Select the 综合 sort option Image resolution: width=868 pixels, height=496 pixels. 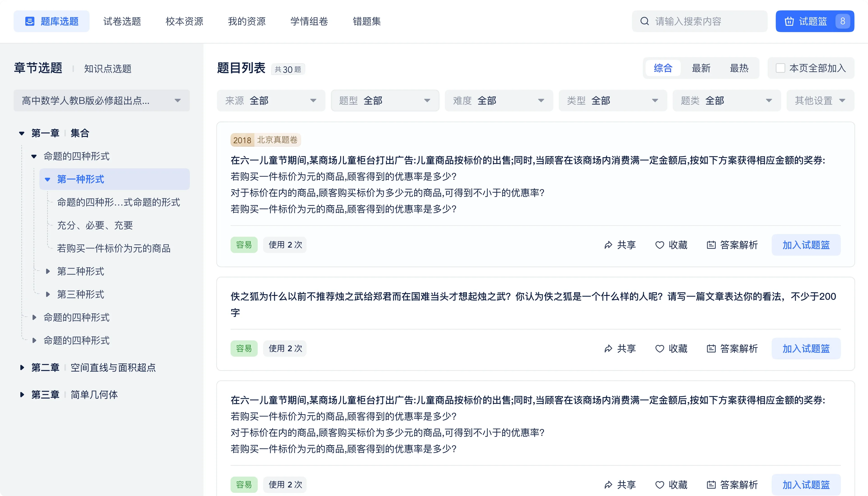663,68
